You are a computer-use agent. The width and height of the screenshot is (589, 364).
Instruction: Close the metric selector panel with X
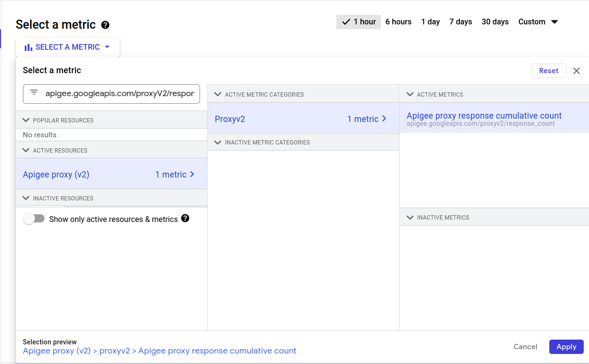[577, 71]
